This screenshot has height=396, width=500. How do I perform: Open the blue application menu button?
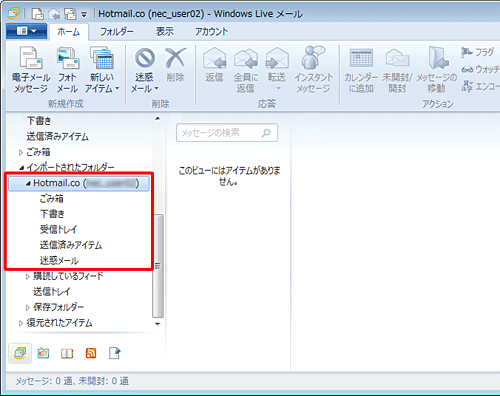tap(27, 31)
